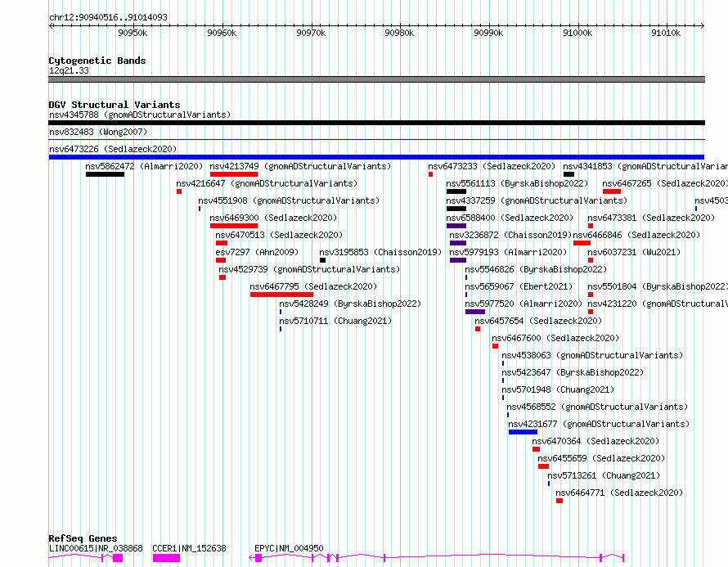Click esv7297 (Ahn2009) label
The width and height of the screenshot is (728, 567).
coord(257,252)
